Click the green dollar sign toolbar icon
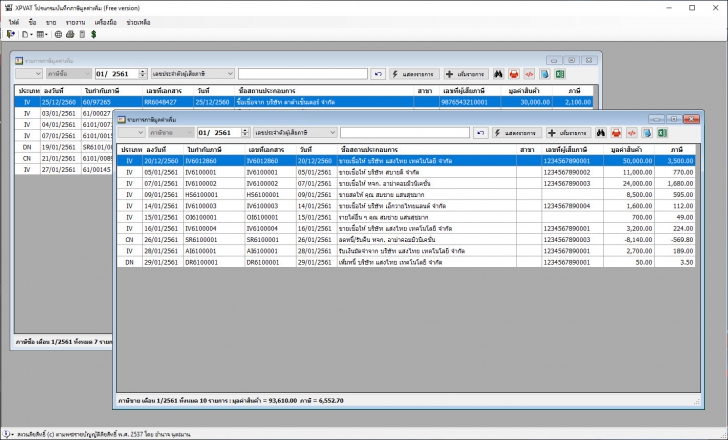This screenshot has width=728, height=440. click(x=93, y=34)
